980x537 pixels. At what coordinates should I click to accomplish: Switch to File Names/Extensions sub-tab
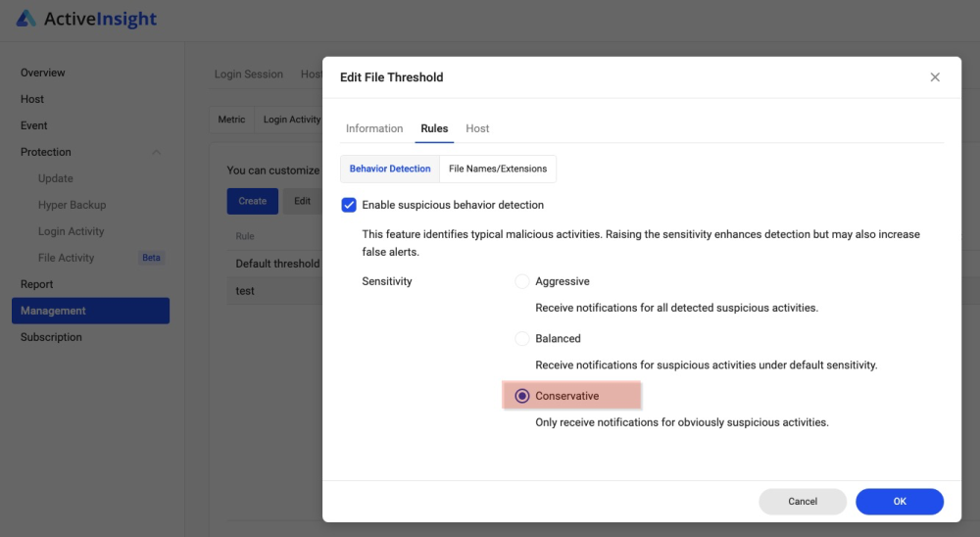click(x=498, y=169)
